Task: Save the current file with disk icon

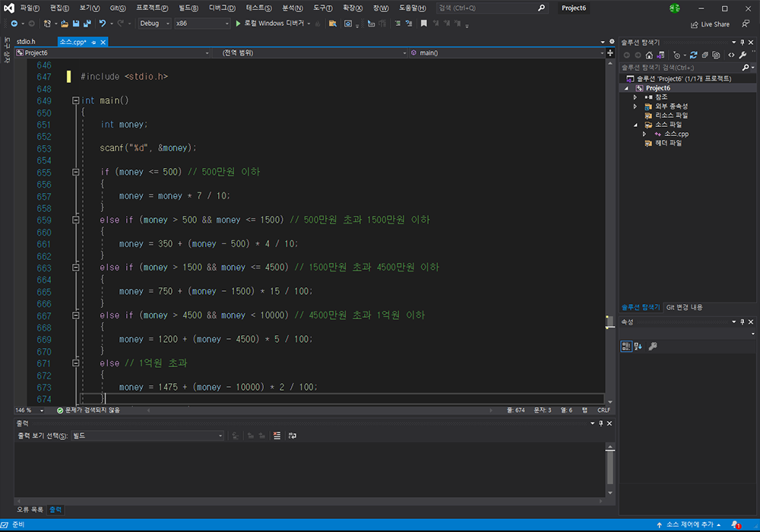Action: point(75,24)
